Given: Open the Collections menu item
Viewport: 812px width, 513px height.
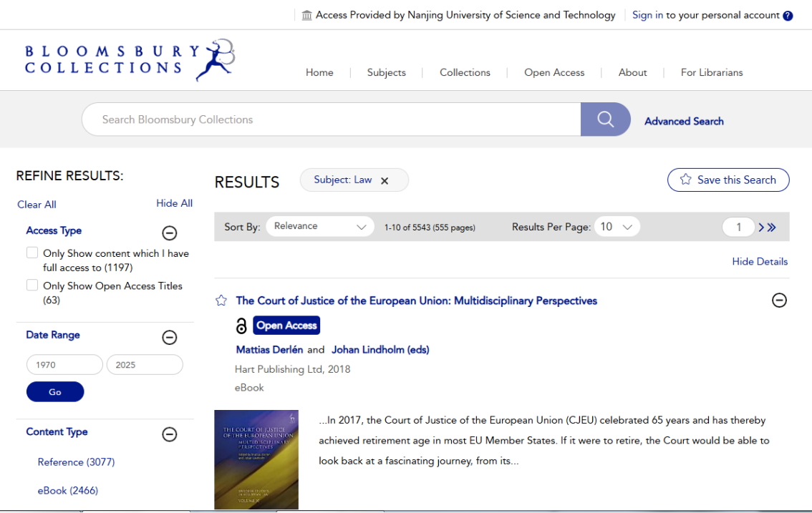Looking at the screenshot, I should click(x=465, y=72).
